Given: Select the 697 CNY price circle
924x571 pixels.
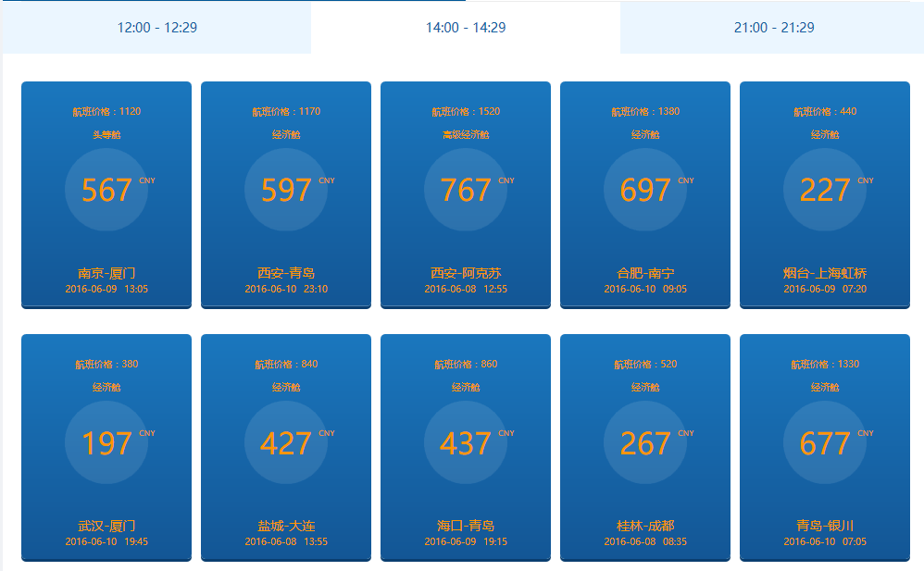Looking at the screenshot, I should (645, 190).
